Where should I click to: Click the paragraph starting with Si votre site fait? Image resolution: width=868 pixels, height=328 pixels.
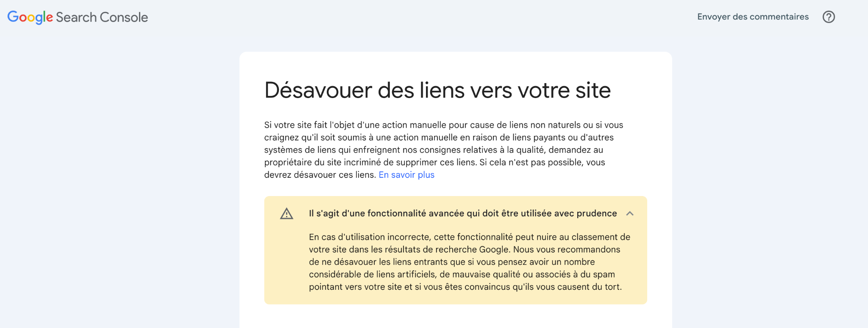pos(444,150)
